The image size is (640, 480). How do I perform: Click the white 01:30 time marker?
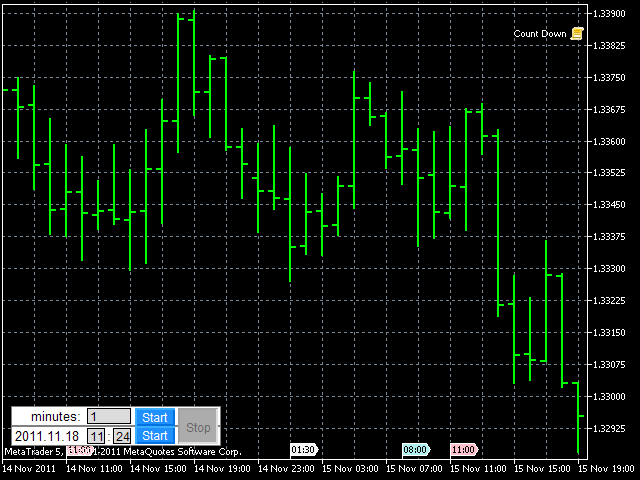tap(303, 450)
